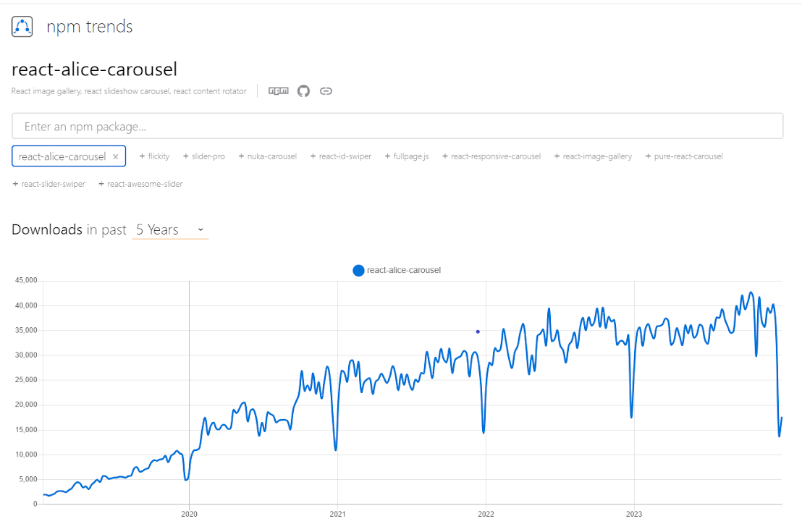Viewport: 802px width, 532px height.
Task: Add react-responsive-carousel suggestion link
Action: pyautogui.click(x=491, y=156)
